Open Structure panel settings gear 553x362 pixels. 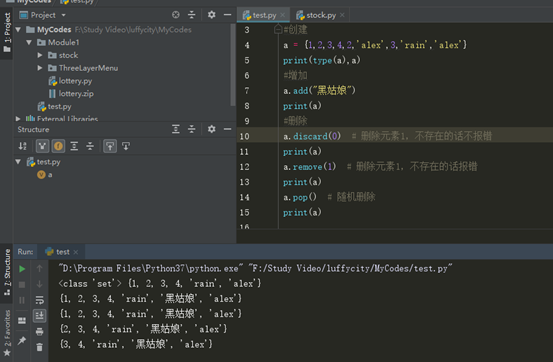click(x=211, y=129)
